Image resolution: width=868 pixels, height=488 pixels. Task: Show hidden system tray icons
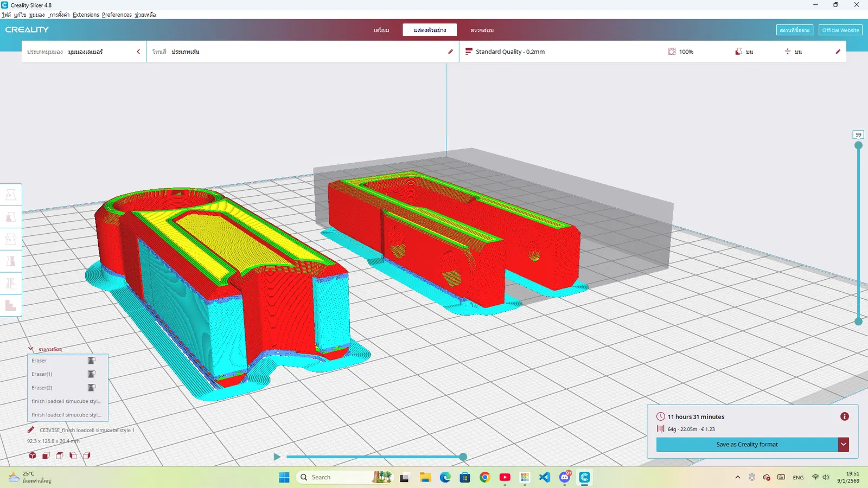(x=738, y=477)
